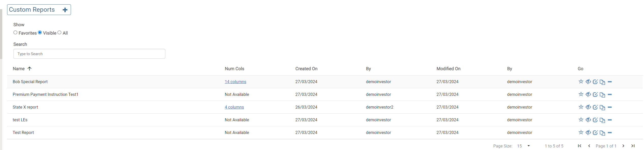Viewport: 644px width, 150px height.
Task: Select the All radio button
Action: coord(60,33)
